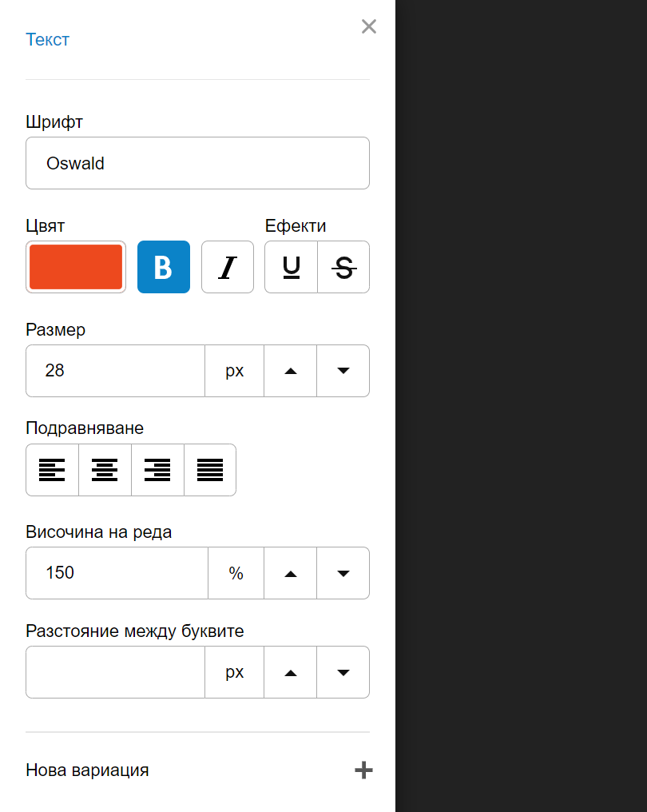The height and width of the screenshot is (812, 647).
Task: Decrease line height with down arrow
Action: [x=343, y=573]
